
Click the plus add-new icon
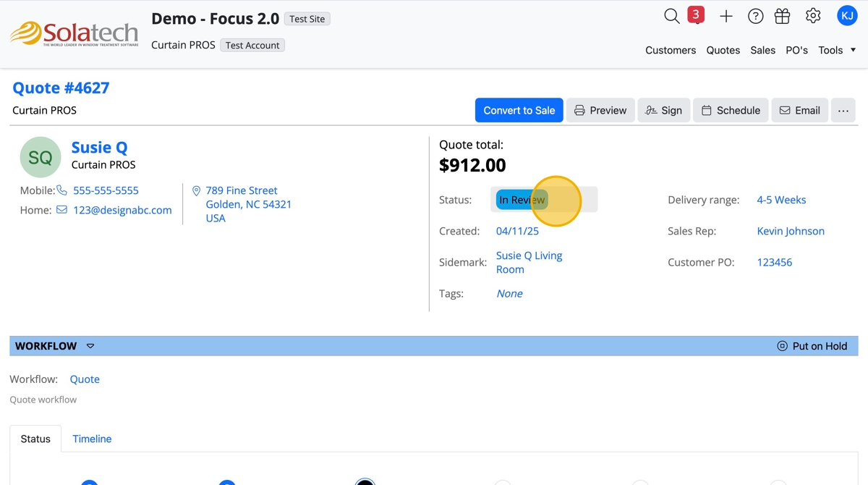(726, 16)
